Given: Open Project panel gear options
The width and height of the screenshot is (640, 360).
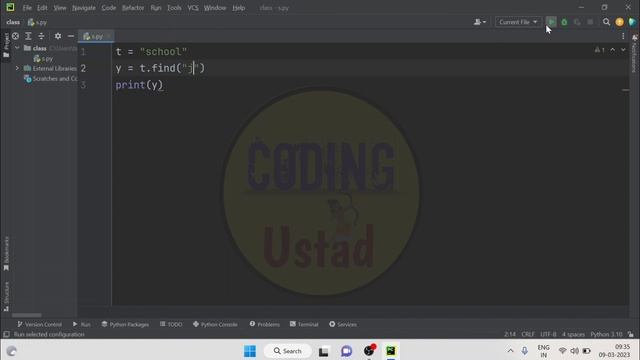Looking at the screenshot, I should point(58,36).
